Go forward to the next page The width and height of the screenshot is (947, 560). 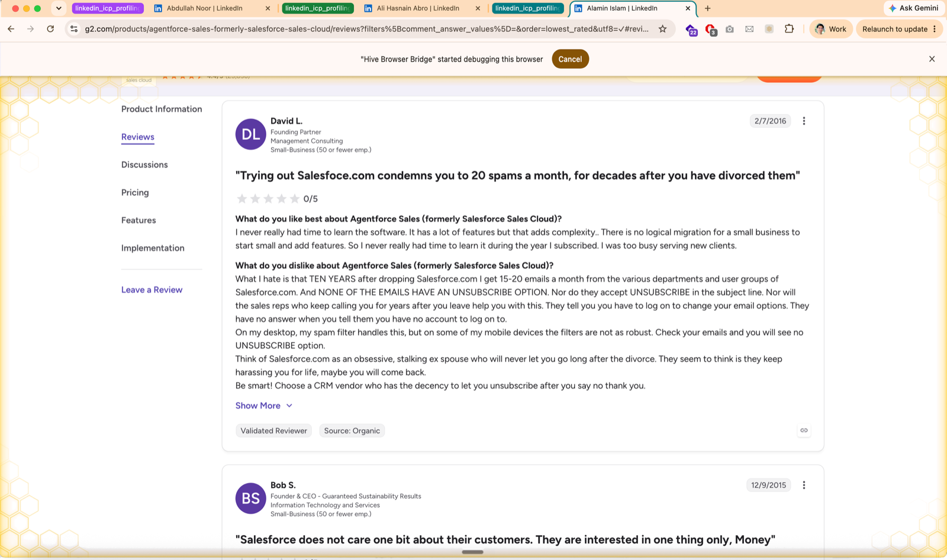31,29
